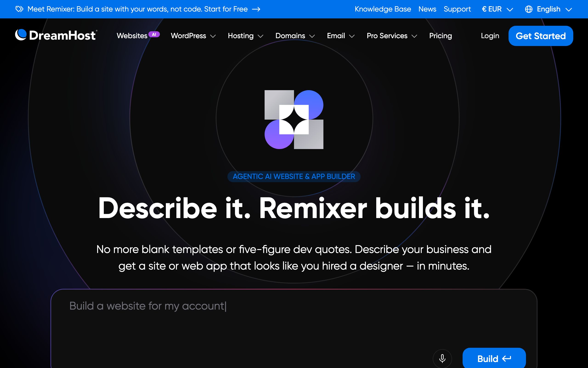Click the tag icon in the promo banner
The height and width of the screenshot is (368, 588).
pyautogui.click(x=20, y=9)
